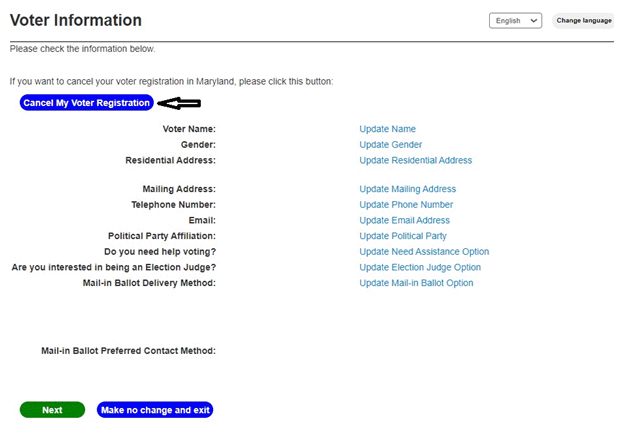The height and width of the screenshot is (440, 624).
Task: Click Make no change and exit
Action: click(155, 410)
